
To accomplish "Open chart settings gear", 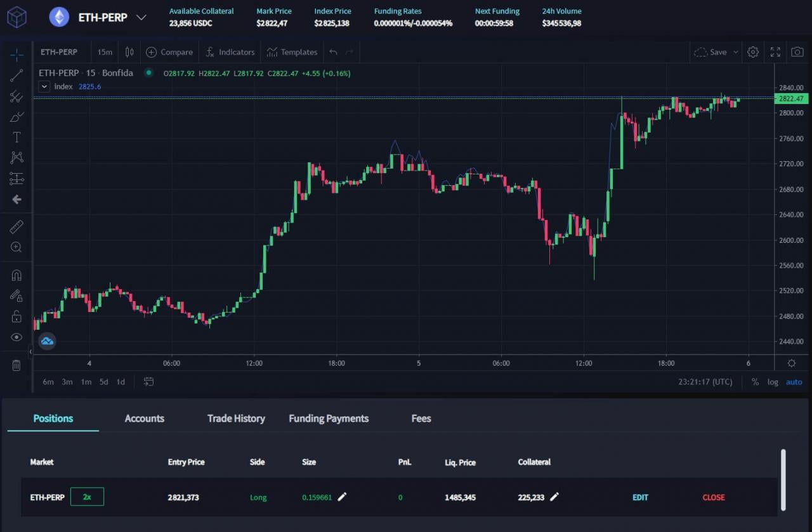I will pos(753,52).
